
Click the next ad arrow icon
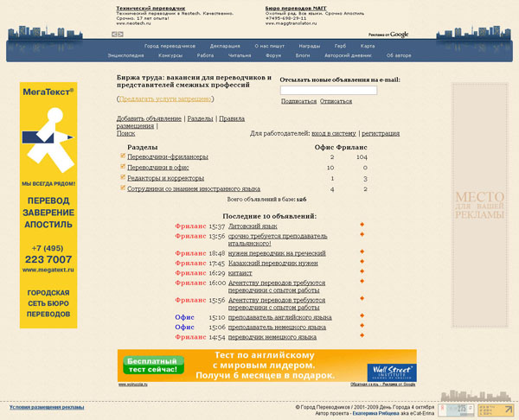click(120, 34)
